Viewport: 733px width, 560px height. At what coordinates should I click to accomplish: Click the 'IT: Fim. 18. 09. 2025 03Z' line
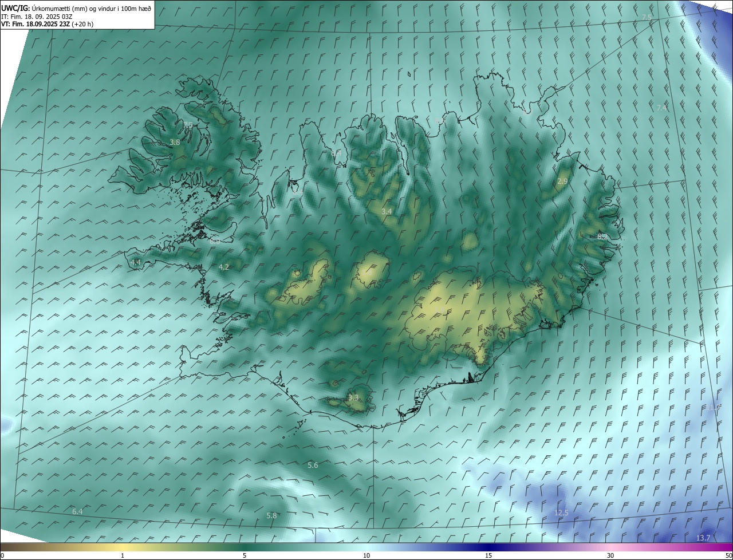[x=37, y=17]
